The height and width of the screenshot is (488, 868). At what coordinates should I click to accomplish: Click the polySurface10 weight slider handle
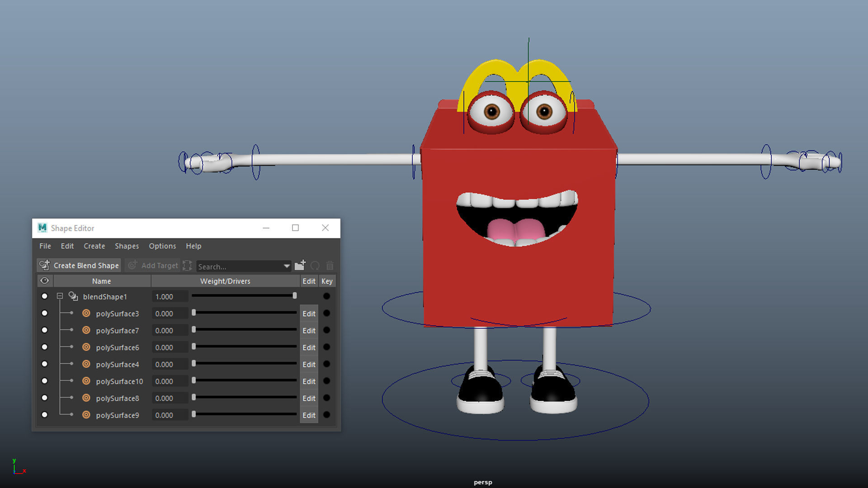193,380
